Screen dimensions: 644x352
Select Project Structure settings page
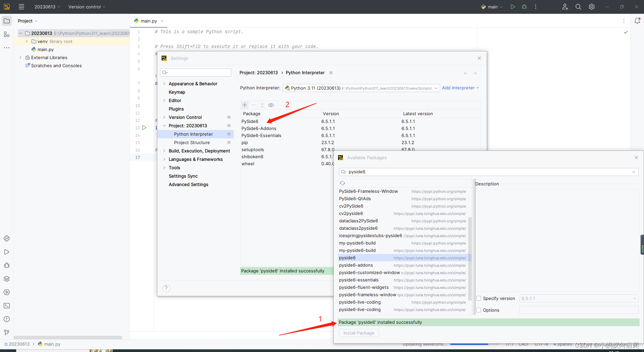point(192,142)
